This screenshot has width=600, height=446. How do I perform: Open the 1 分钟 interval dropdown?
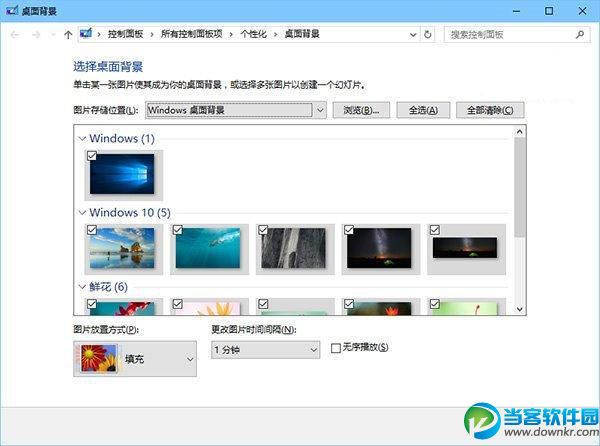[266, 350]
